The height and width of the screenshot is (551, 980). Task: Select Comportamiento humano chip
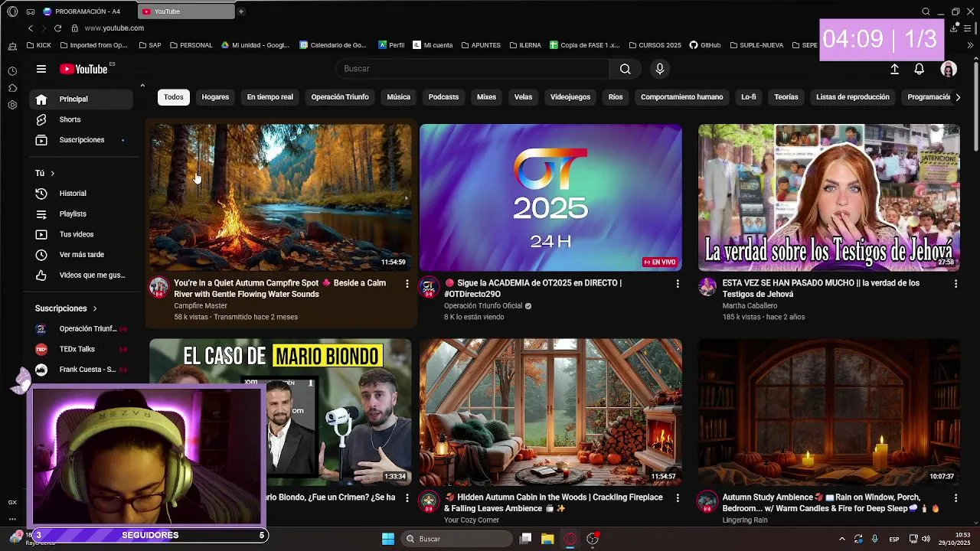681,97
